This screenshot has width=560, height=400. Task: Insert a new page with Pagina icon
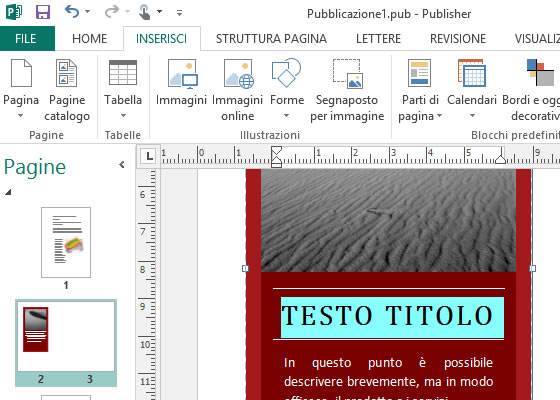point(21,73)
